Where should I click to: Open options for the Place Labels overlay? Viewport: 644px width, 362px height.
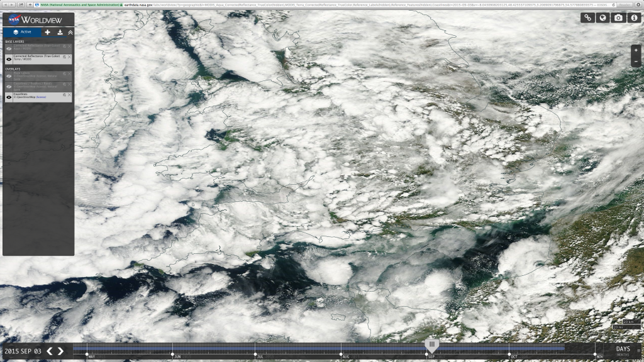(65, 74)
